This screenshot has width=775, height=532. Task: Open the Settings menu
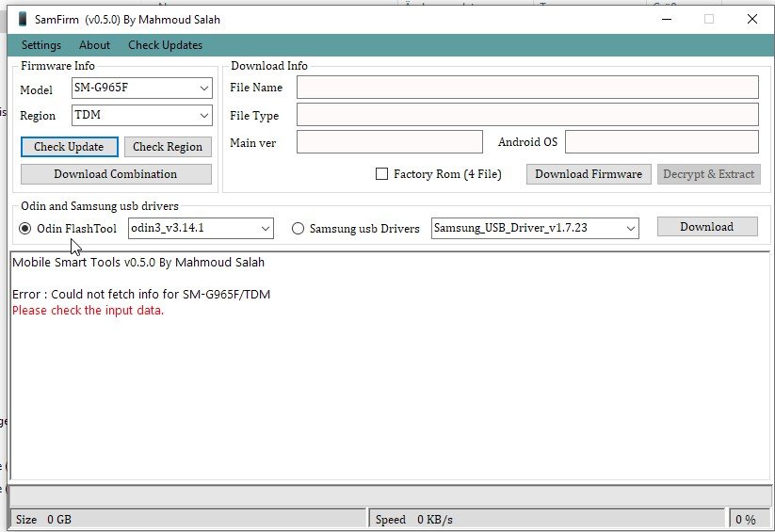[41, 45]
